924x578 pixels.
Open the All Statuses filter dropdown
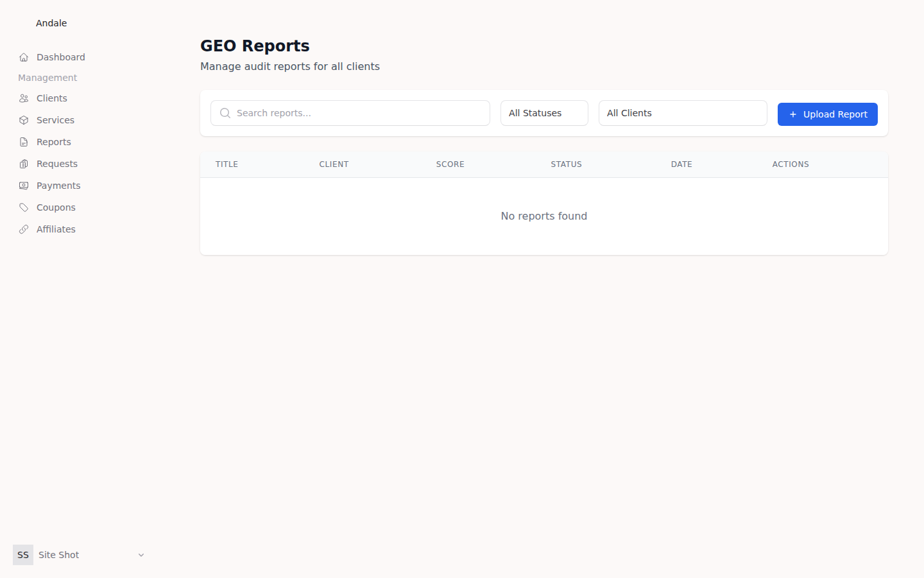click(544, 113)
